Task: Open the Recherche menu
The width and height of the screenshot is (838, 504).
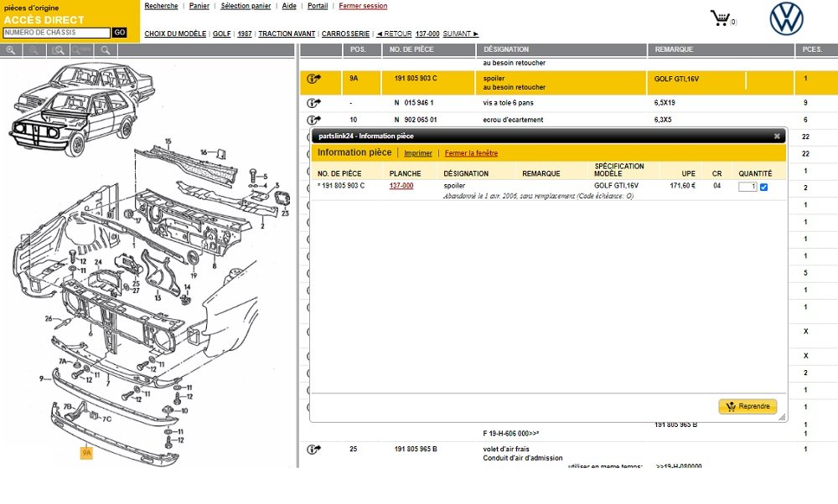Action: [x=162, y=6]
